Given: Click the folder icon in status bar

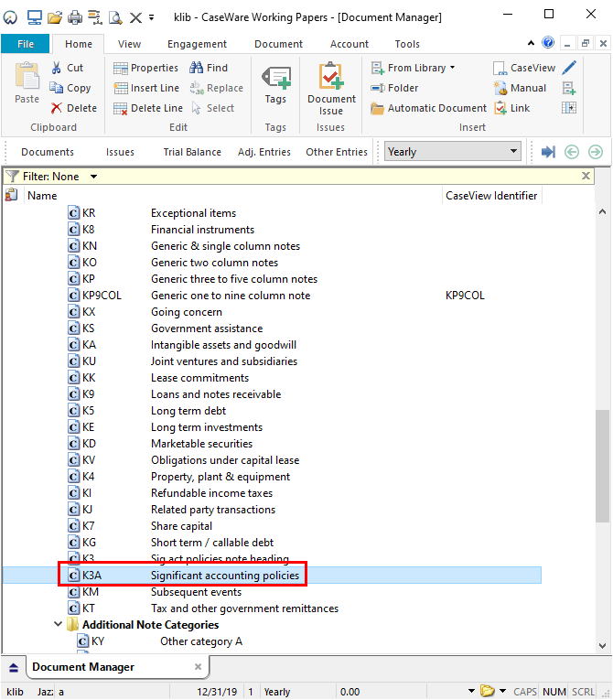Looking at the screenshot, I should (487, 691).
